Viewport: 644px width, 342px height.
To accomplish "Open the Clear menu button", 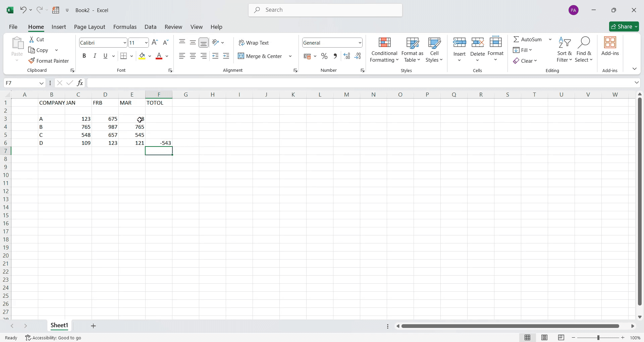I will tap(525, 61).
